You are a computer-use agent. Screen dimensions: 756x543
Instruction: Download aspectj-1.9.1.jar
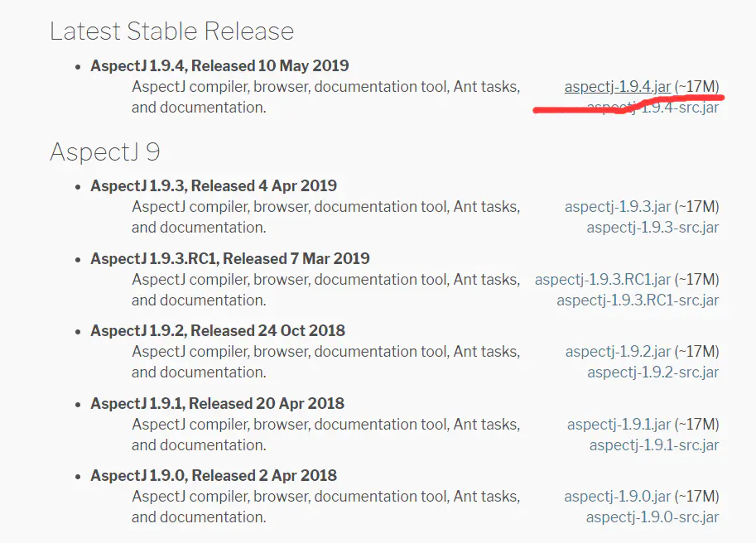coord(619,425)
